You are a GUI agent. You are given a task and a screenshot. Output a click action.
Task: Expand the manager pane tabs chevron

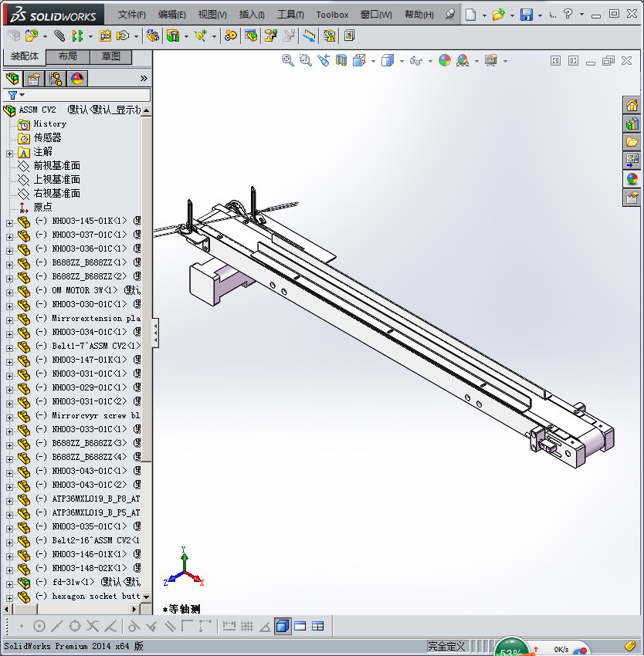point(144,78)
